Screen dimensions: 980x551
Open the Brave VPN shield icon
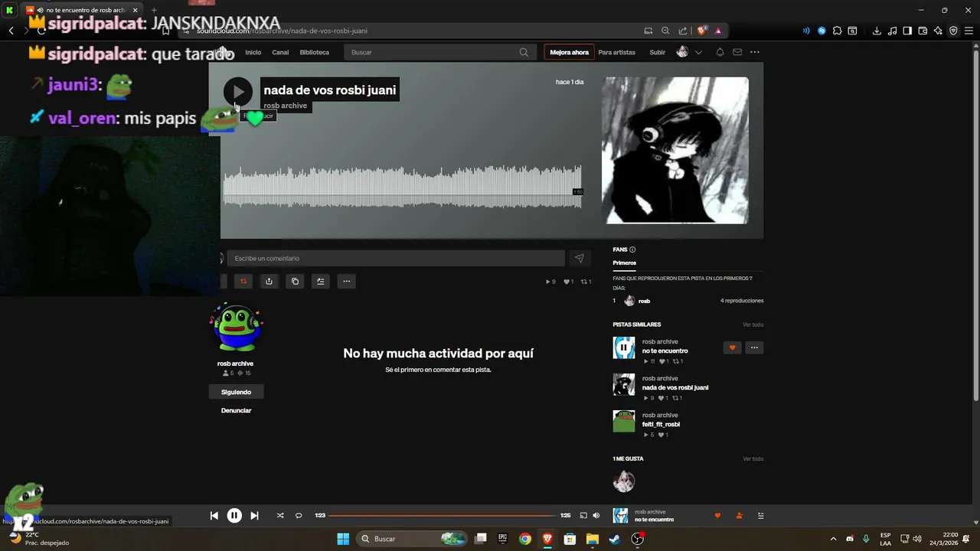(x=953, y=31)
